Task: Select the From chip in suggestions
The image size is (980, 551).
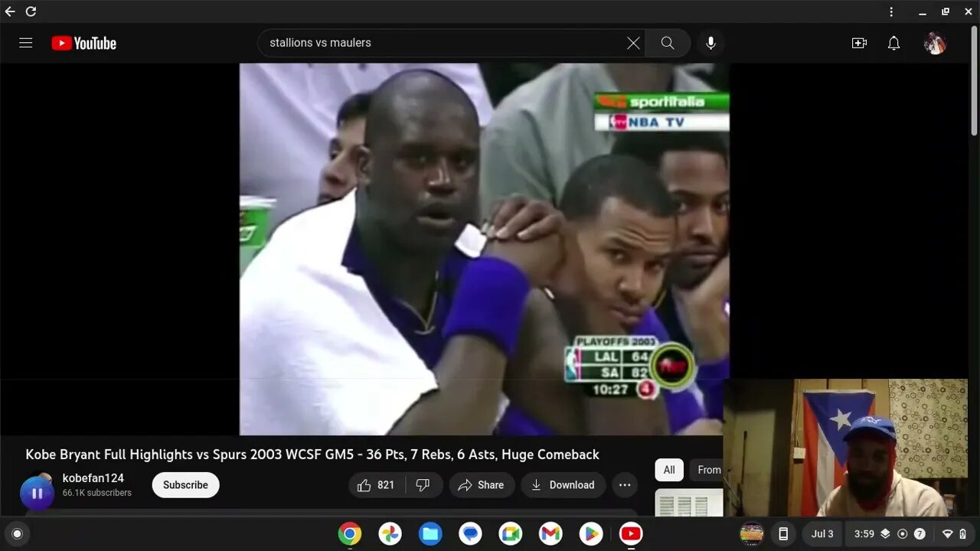Action: click(707, 470)
